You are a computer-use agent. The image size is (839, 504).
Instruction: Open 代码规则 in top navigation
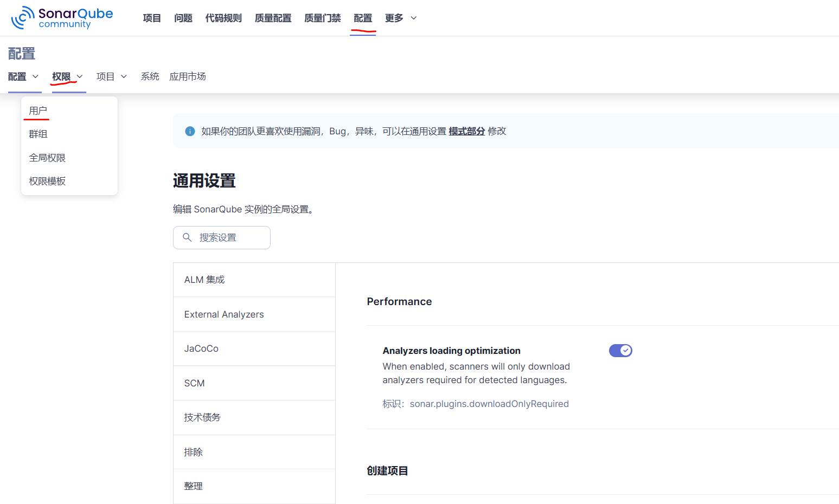coord(223,18)
